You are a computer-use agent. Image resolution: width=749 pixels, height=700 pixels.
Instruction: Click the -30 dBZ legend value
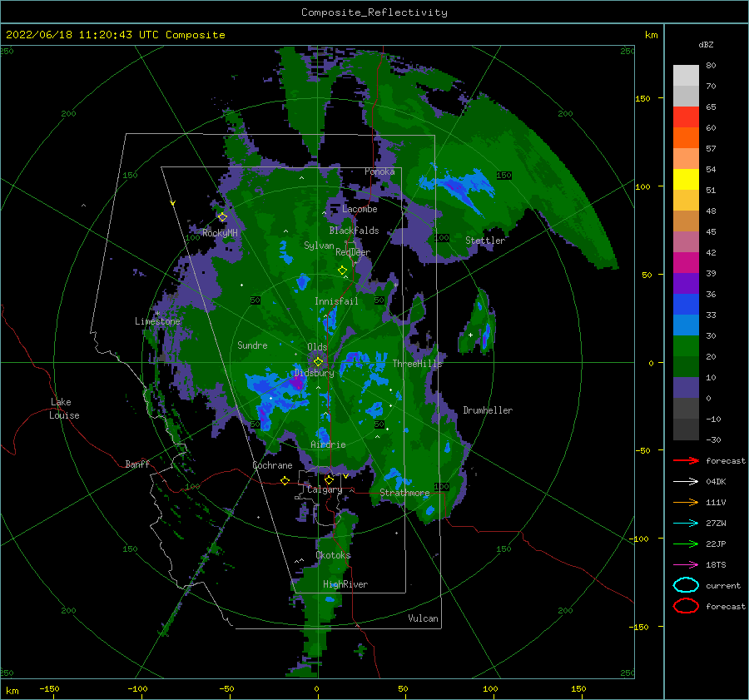[713, 440]
